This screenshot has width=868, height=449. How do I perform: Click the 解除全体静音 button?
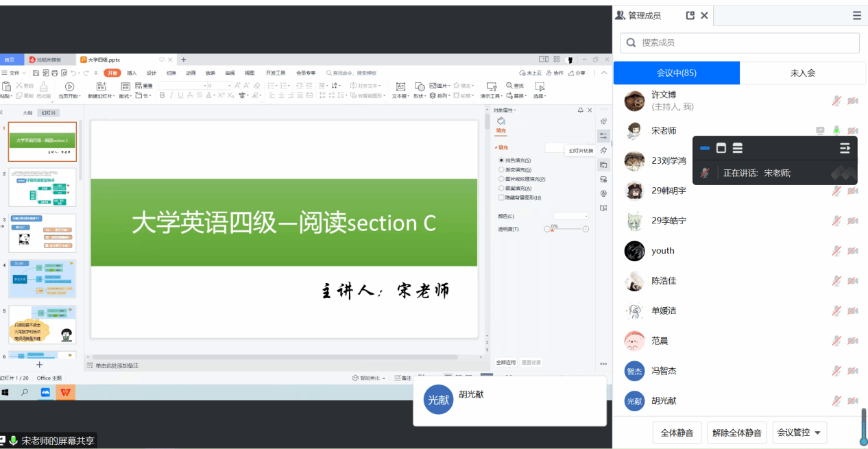point(736,433)
